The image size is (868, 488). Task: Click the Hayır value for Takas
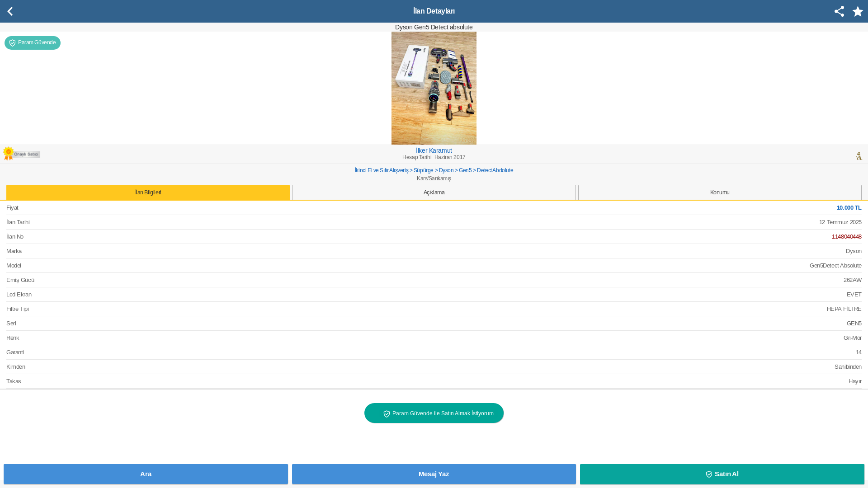point(855,381)
